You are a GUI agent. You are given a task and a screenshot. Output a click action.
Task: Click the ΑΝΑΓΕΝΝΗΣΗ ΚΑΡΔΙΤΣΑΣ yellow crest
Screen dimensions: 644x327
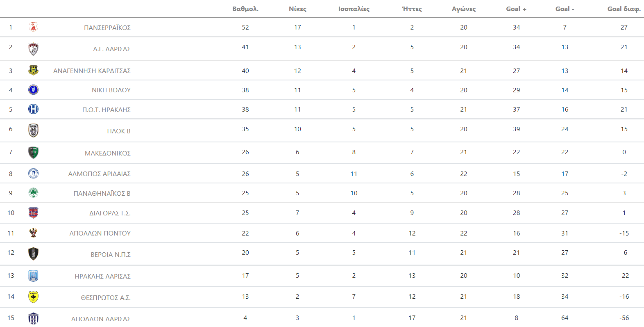34,70
